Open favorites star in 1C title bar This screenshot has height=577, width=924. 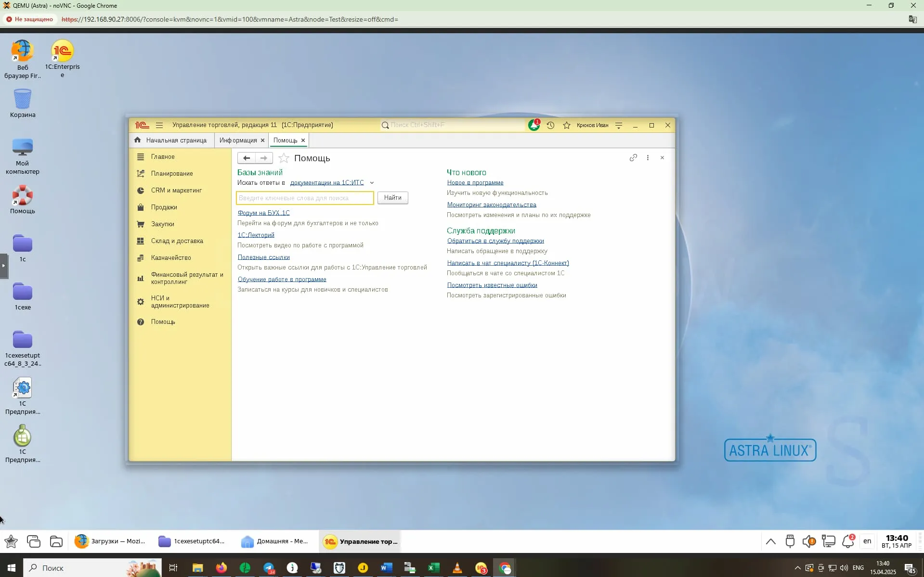567,125
